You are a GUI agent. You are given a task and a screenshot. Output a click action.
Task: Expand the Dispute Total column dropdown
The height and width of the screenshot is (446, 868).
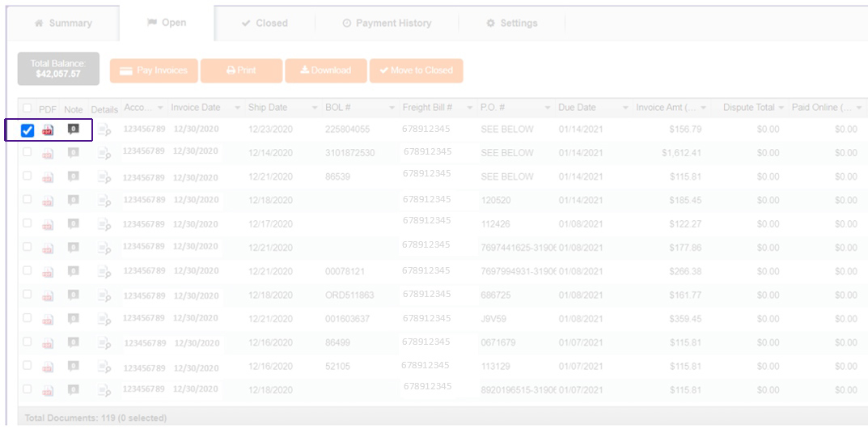coord(781,108)
